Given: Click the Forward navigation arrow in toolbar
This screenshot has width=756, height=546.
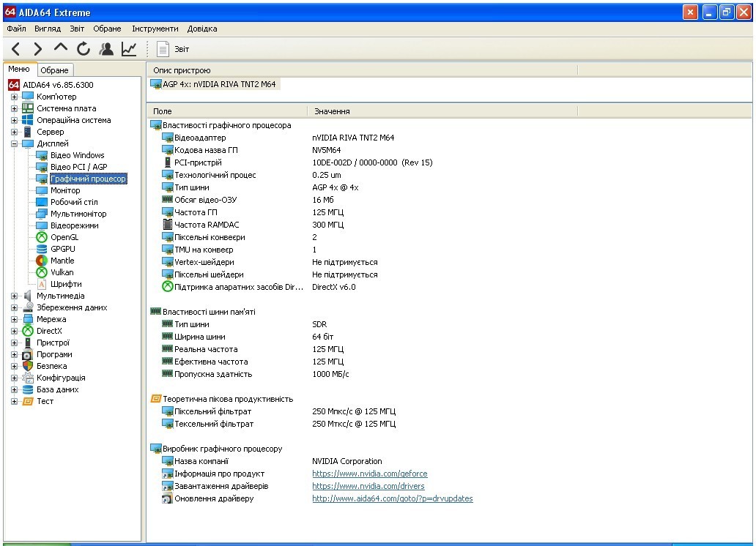Looking at the screenshot, I should [38, 49].
